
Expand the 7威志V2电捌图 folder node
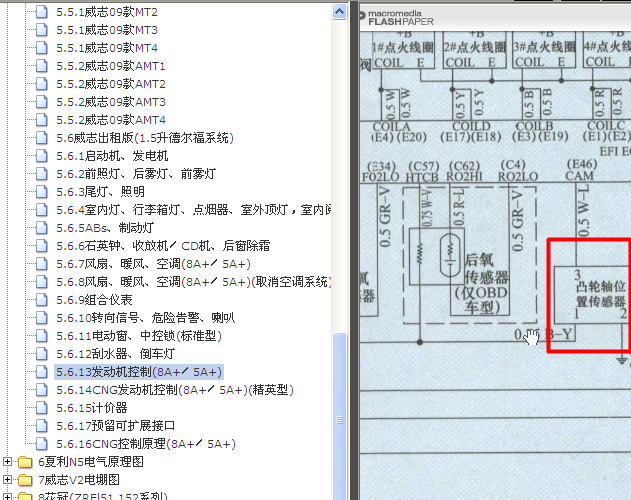[7, 479]
